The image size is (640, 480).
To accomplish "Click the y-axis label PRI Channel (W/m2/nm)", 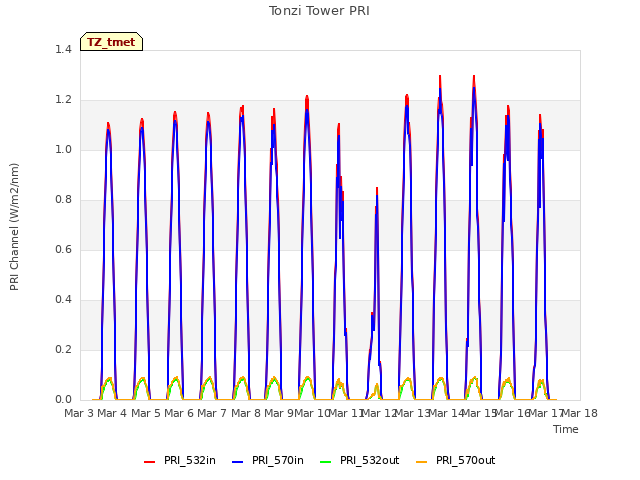I will (x=14, y=227).
